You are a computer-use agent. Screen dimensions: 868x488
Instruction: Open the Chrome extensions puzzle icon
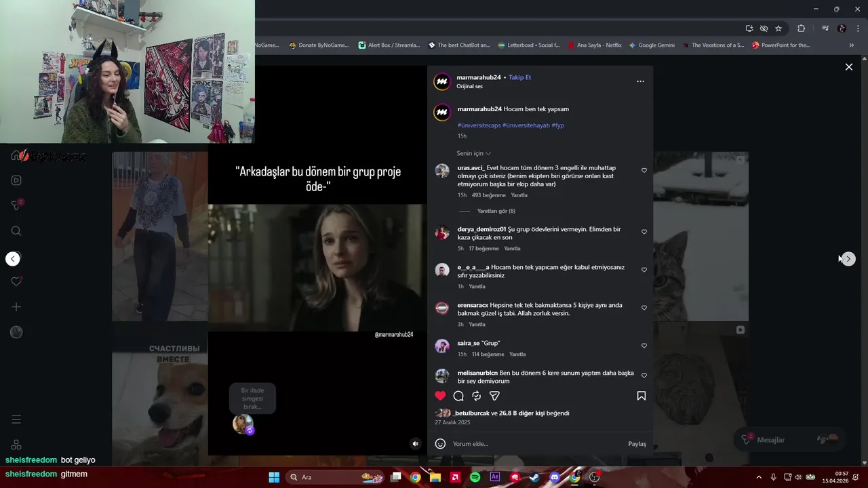click(x=802, y=28)
